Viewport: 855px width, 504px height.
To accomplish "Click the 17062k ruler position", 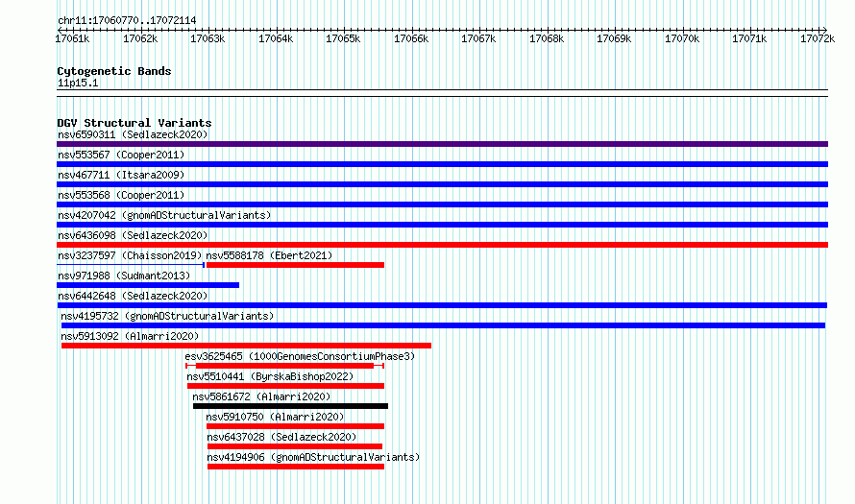I will point(140,38).
